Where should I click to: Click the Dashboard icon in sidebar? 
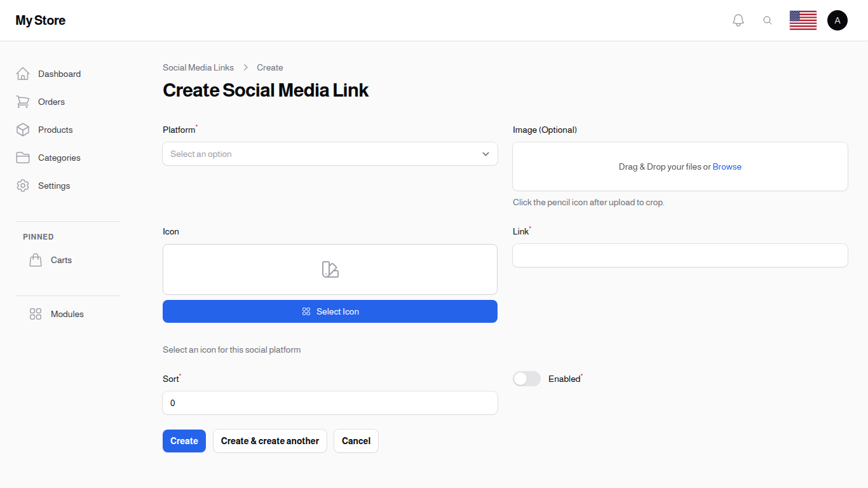(x=23, y=74)
